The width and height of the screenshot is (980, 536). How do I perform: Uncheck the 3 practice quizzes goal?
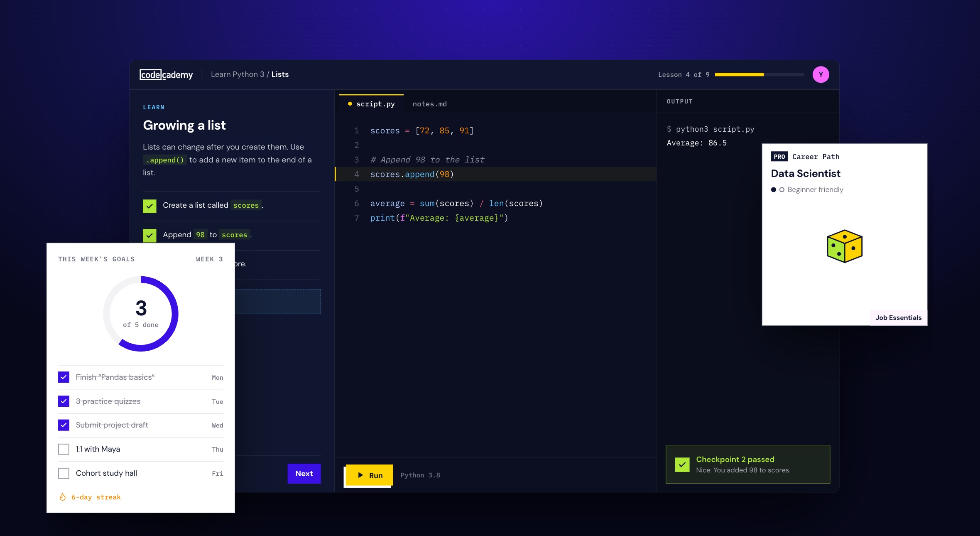[64, 401]
